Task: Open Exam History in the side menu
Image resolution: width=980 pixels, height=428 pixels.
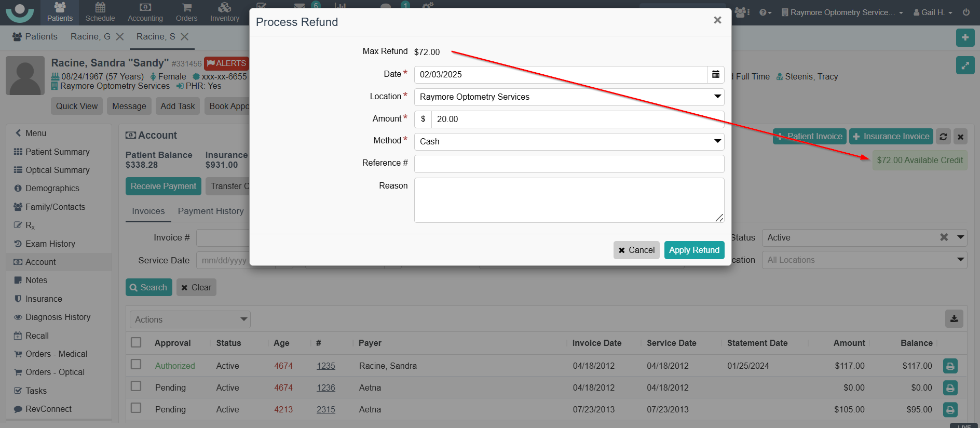Action: click(x=50, y=244)
